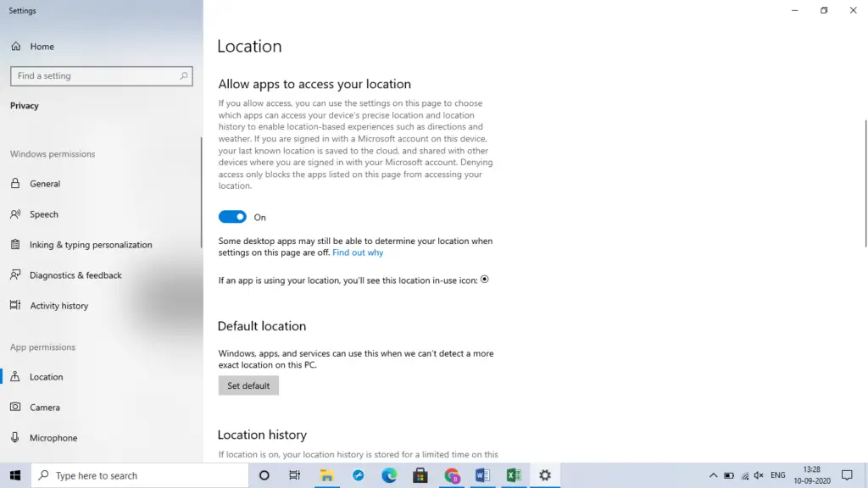Click the Camera icon in sidebar
The height and width of the screenshot is (488, 868).
pyautogui.click(x=15, y=407)
